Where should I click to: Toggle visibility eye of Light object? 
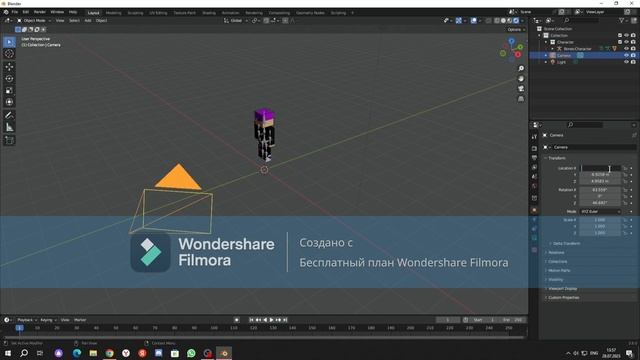pyautogui.click(x=627, y=62)
